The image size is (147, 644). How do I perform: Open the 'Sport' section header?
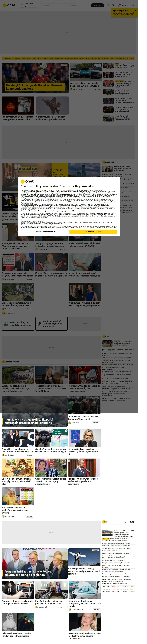[x=106, y=336]
